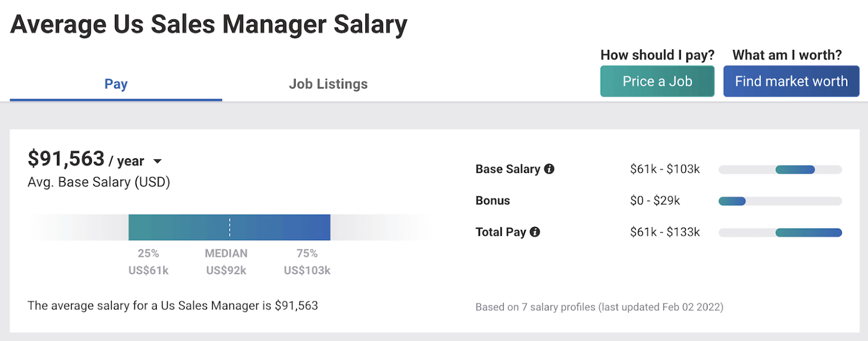The height and width of the screenshot is (341, 868).
Task: Click the 75% US$103k label
Action: pos(307,261)
